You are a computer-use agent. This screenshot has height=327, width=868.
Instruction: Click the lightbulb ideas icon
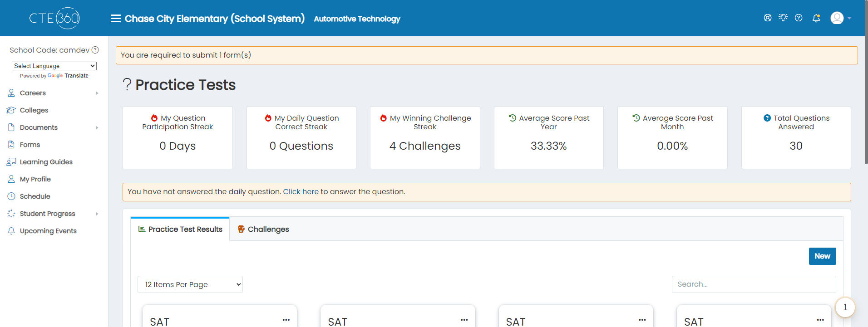pos(783,18)
